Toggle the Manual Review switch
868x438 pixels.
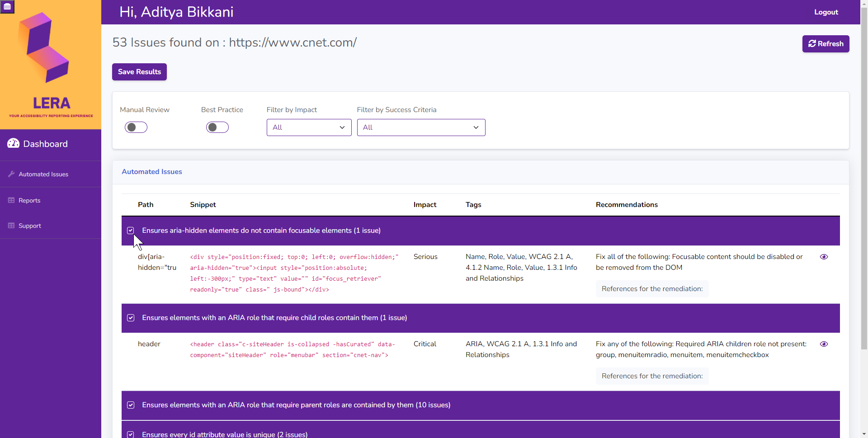pos(136,127)
